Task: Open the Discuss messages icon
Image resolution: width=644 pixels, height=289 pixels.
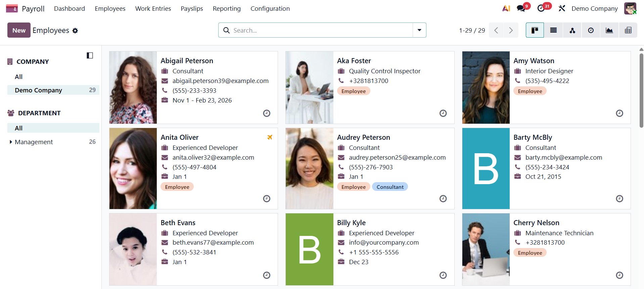Action: pos(521,8)
